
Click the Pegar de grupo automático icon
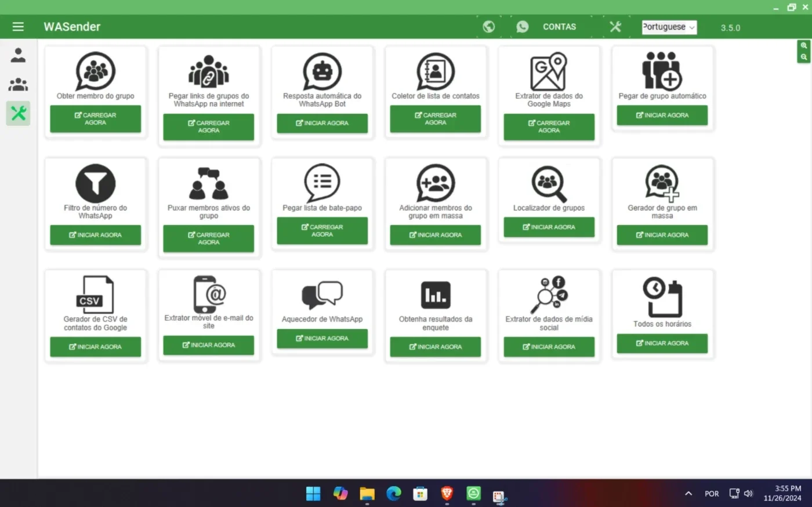662,70
